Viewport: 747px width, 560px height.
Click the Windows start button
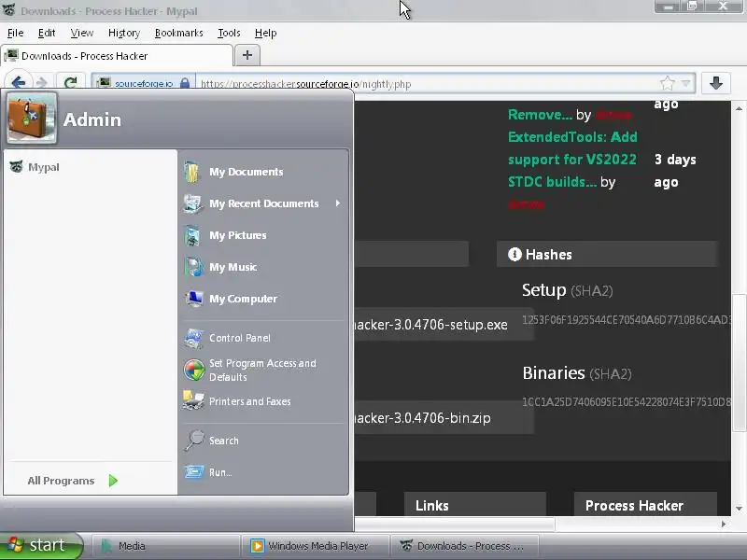41,545
